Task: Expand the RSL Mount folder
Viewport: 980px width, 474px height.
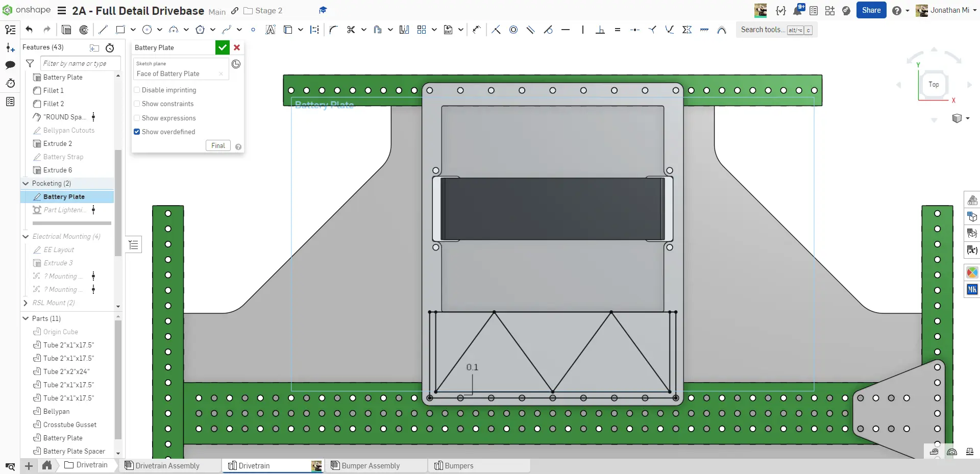Action: coord(26,303)
